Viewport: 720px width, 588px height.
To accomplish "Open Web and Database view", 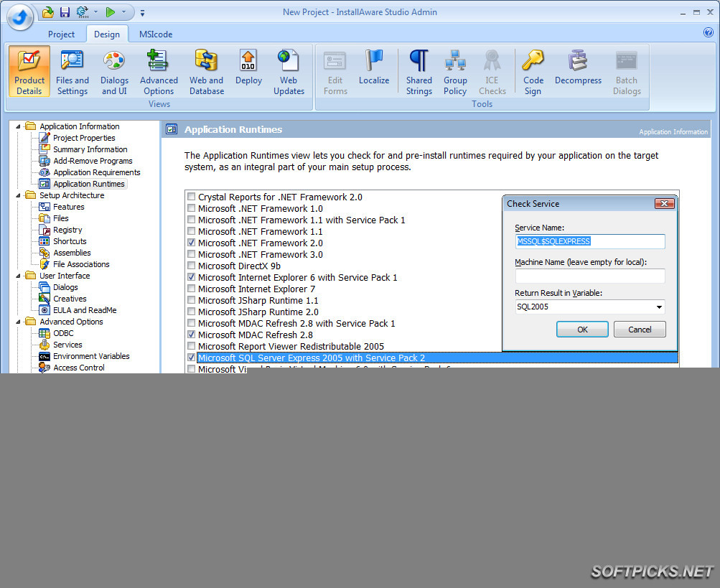I will pyautogui.click(x=207, y=72).
